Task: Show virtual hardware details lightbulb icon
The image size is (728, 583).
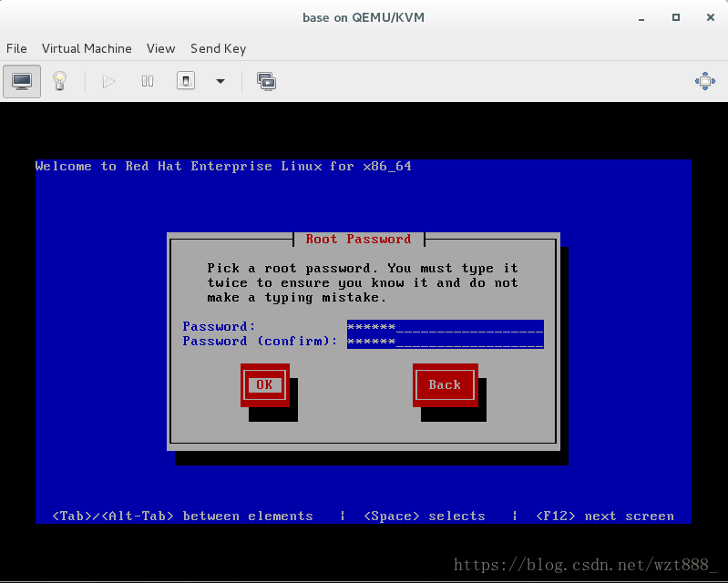Action: click(x=59, y=81)
